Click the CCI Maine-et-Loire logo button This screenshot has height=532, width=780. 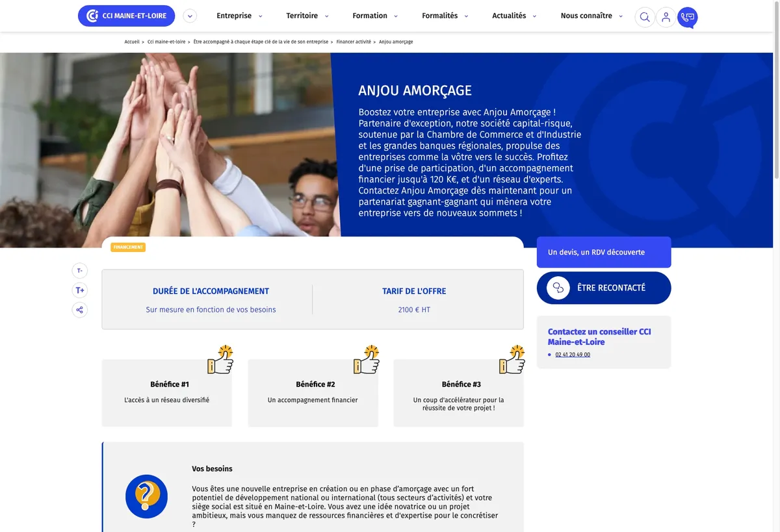point(126,16)
